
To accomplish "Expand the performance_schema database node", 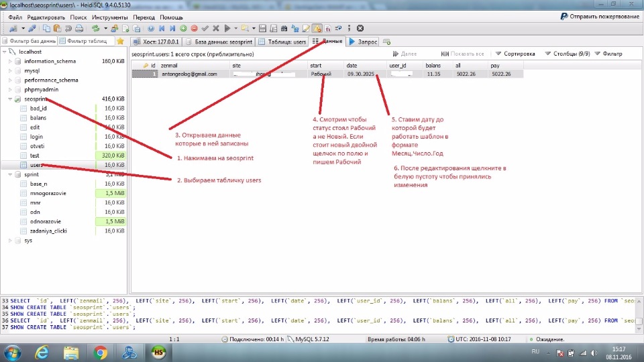I will [x=10, y=80].
